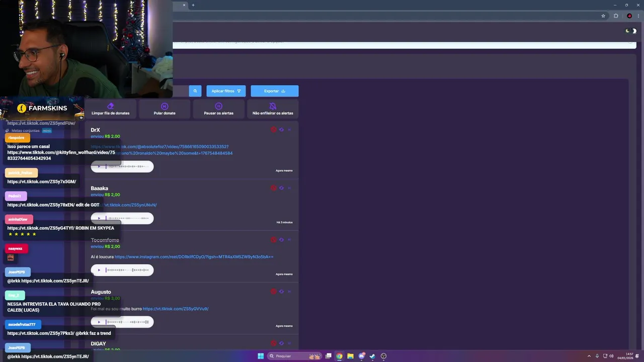
Task: Click replay icon on Augusto donation
Action: click(281, 292)
